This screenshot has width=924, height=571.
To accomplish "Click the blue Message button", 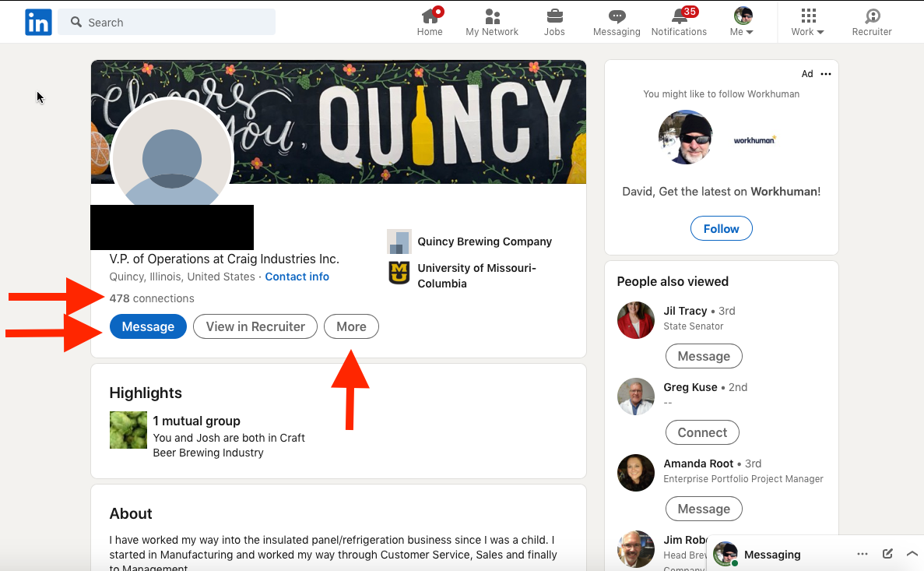I will (x=148, y=327).
